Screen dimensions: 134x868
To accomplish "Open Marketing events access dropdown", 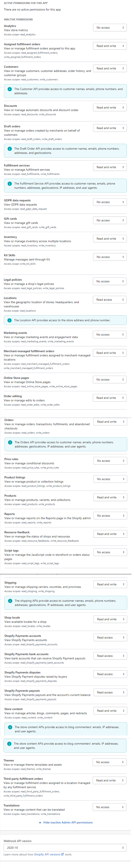I will coord(110,335).
